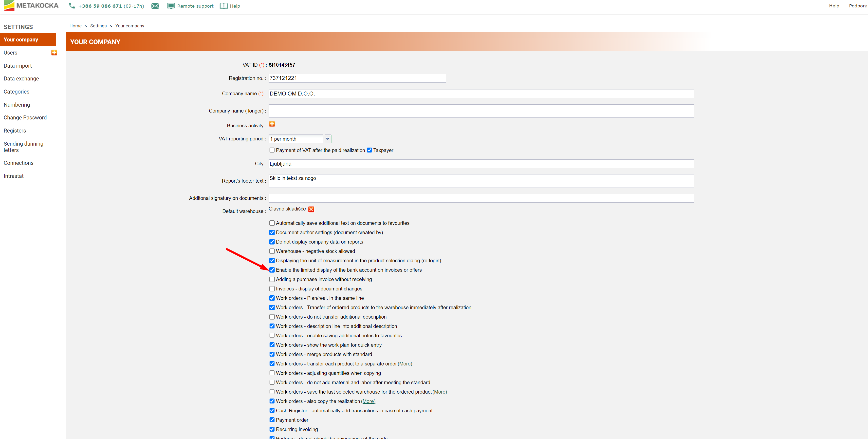
Task: Click the email envelope icon
Action: [155, 6]
